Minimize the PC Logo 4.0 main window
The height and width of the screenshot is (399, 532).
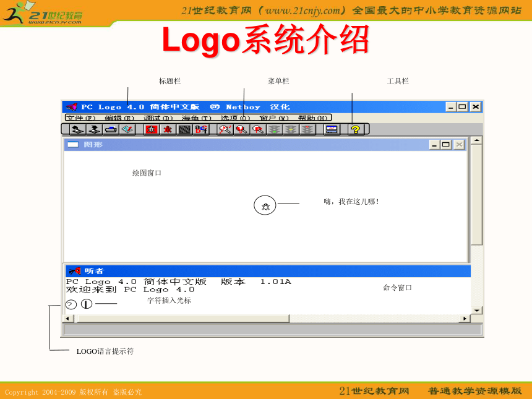(450, 107)
